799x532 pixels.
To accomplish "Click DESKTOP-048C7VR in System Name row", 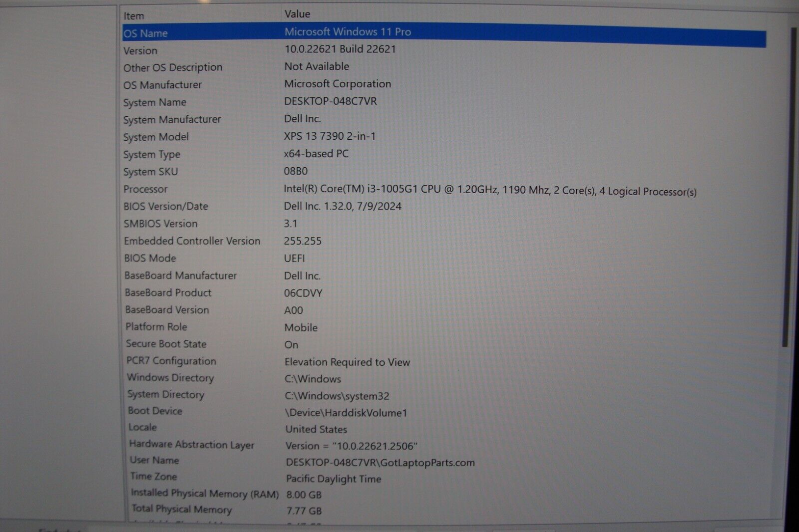I will 331,101.
